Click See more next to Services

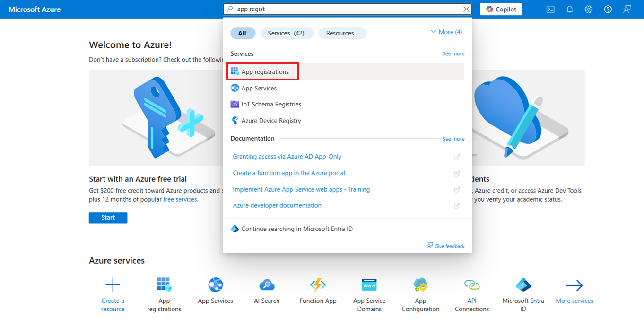453,54
